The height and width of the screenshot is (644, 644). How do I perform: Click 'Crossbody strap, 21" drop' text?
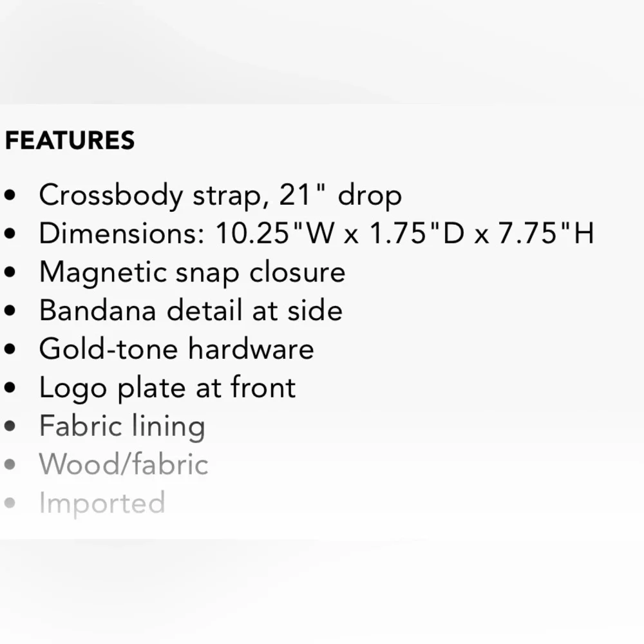[220, 196]
